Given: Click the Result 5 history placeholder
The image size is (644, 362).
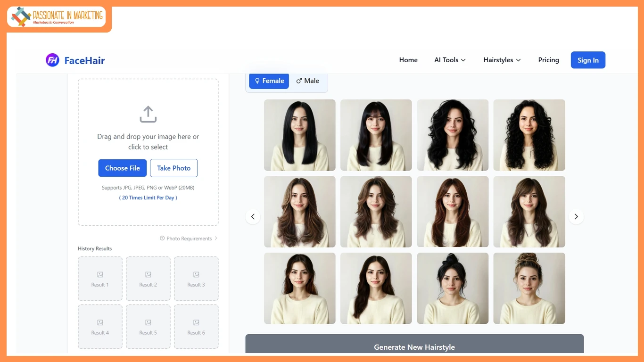Looking at the screenshot, I should (x=148, y=327).
